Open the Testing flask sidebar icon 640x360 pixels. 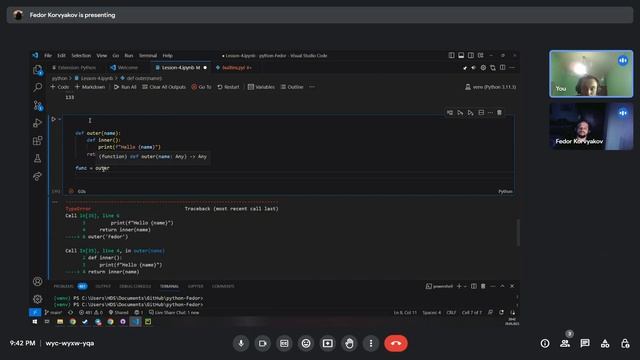pyautogui.click(x=38, y=158)
